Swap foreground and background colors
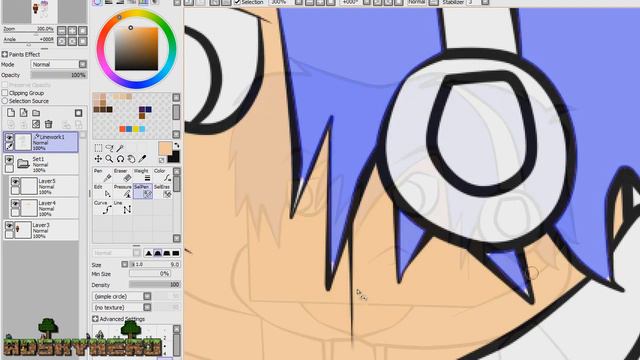The image size is (640, 360). [x=176, y=145]
